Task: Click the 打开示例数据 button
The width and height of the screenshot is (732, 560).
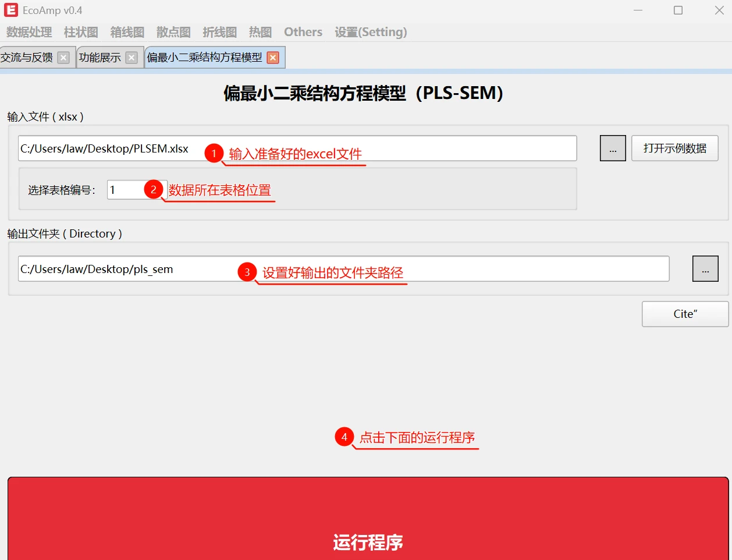Action: coord(675,148)
